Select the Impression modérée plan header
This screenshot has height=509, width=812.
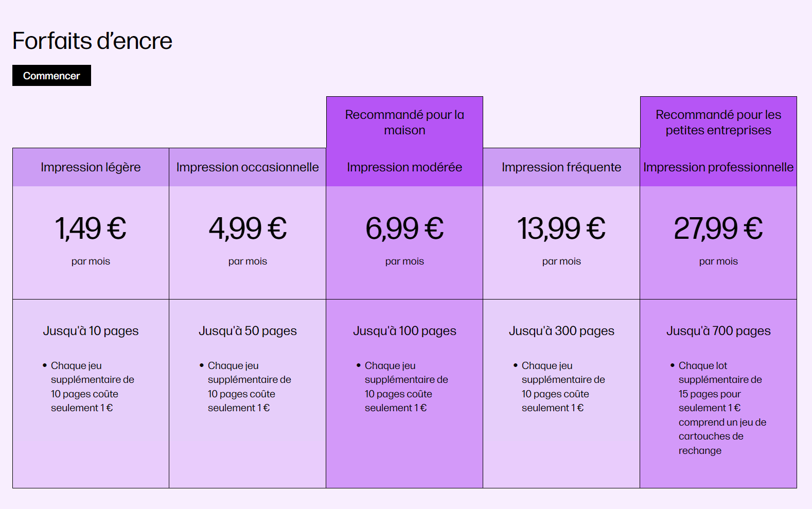404,167
